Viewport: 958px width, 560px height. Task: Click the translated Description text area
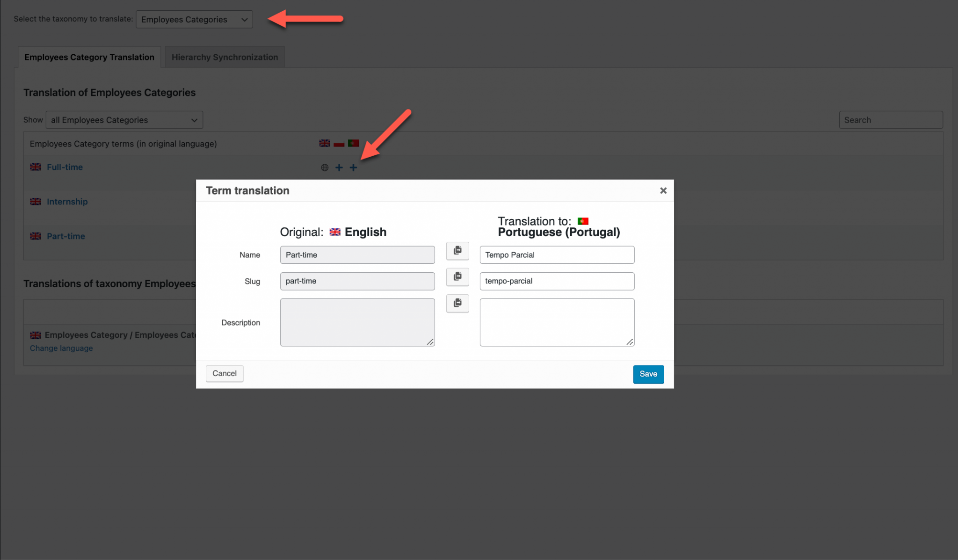point(557,322)
